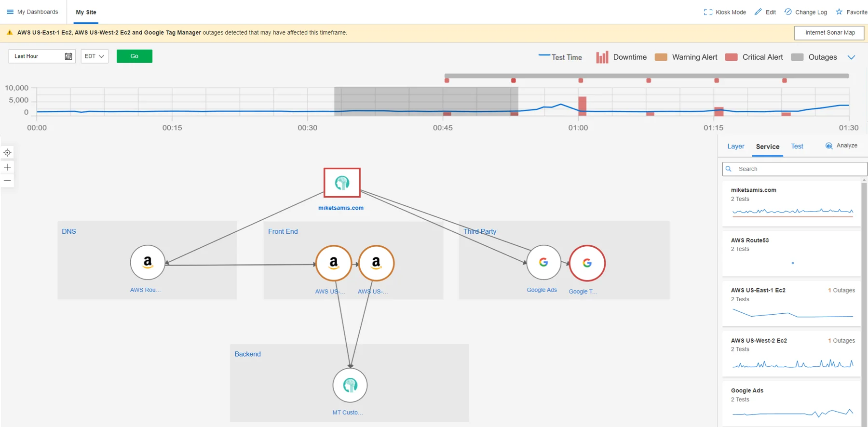The image size is (868, 427).
Task: Open the My Site tab
Action: (x=86, y=12)
